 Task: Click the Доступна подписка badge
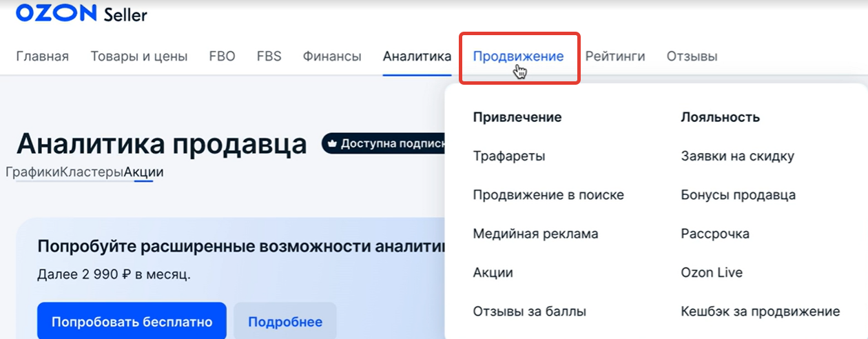pos(384,144)
